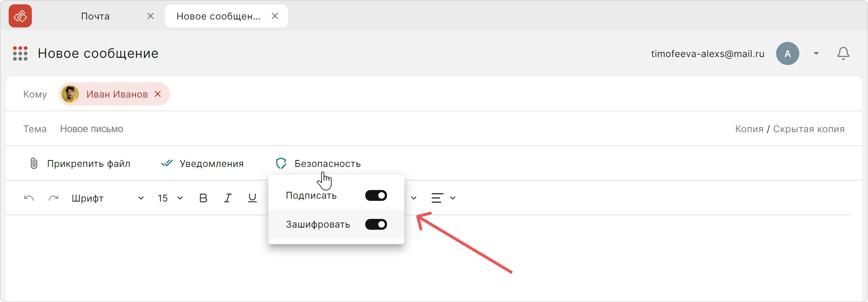Image resolution: width=868 pixels, height=302 pixels.
Task: Undo the last edit
Action: (x=29, y=198)
